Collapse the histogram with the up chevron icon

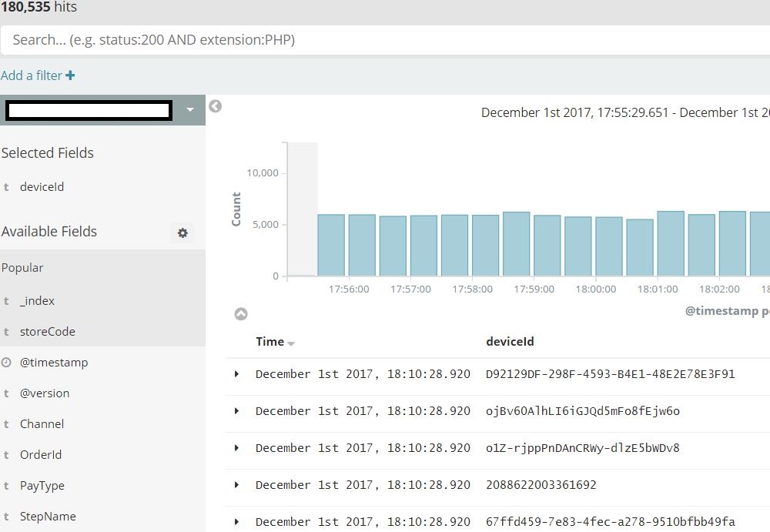click(241, 314)
